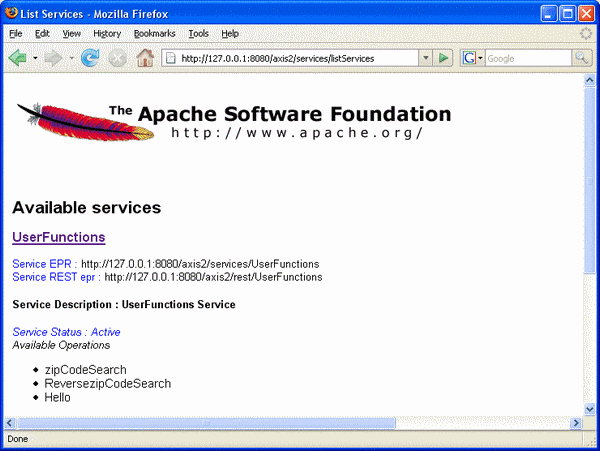Screen dimensions: 600x451
Task: Click the Firefox throbber activity icon
Action: point(585,33)
